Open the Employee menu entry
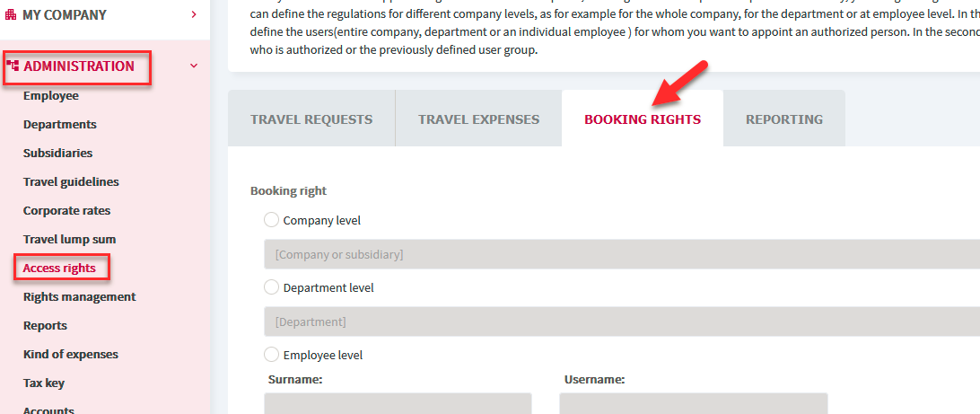 coord(50,96)
